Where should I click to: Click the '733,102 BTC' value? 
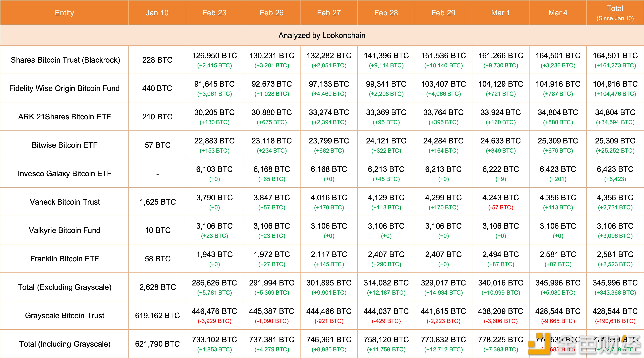coord(214,340)
